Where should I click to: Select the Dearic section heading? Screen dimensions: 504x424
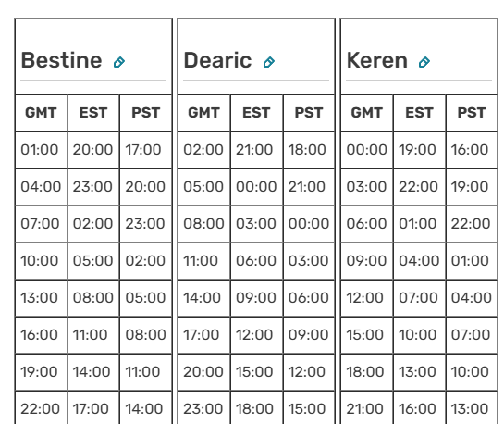click(x=217, y=60)
